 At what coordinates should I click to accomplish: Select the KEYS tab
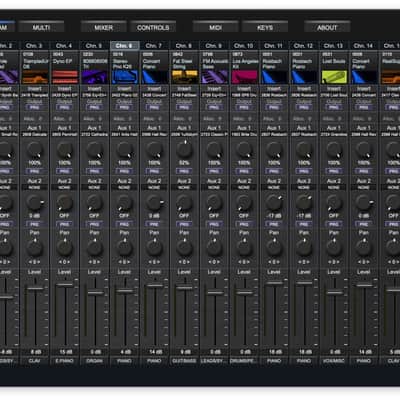click(265, 27)
